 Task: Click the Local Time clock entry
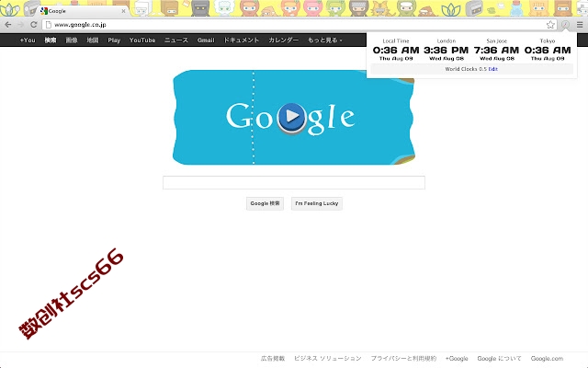tap(396, 50)
